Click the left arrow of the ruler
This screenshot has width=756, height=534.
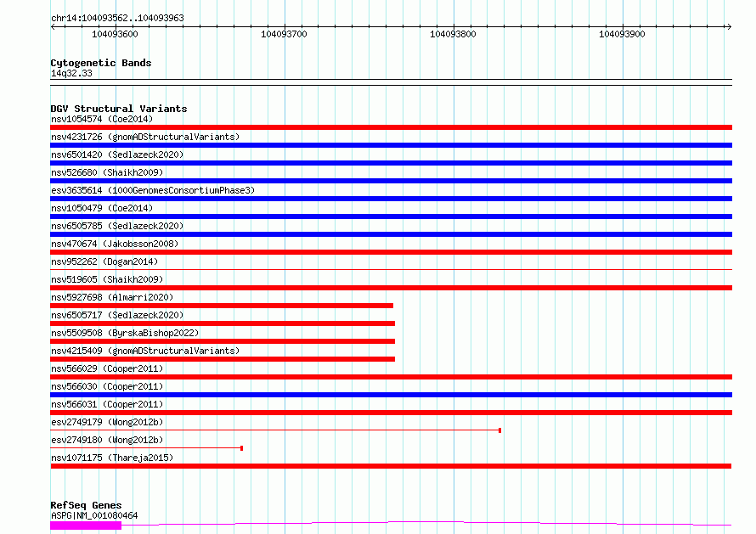(x=53, y=27)
